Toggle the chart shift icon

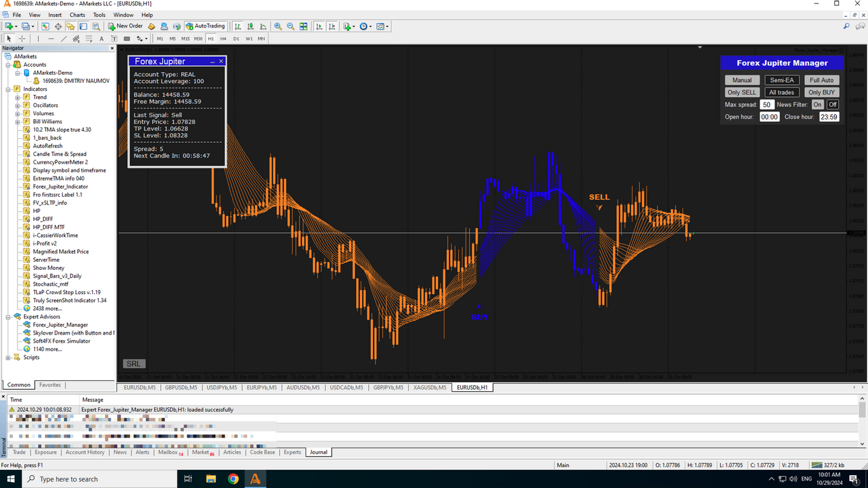coord(332,26)
